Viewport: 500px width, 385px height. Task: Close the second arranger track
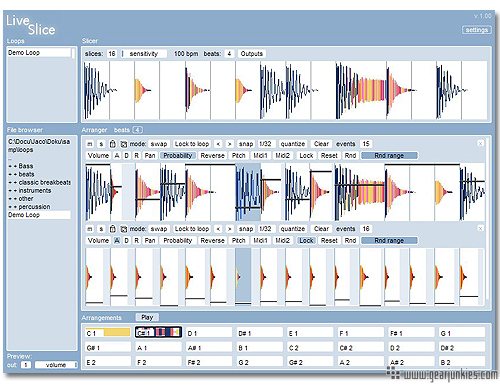coord(480,229)
